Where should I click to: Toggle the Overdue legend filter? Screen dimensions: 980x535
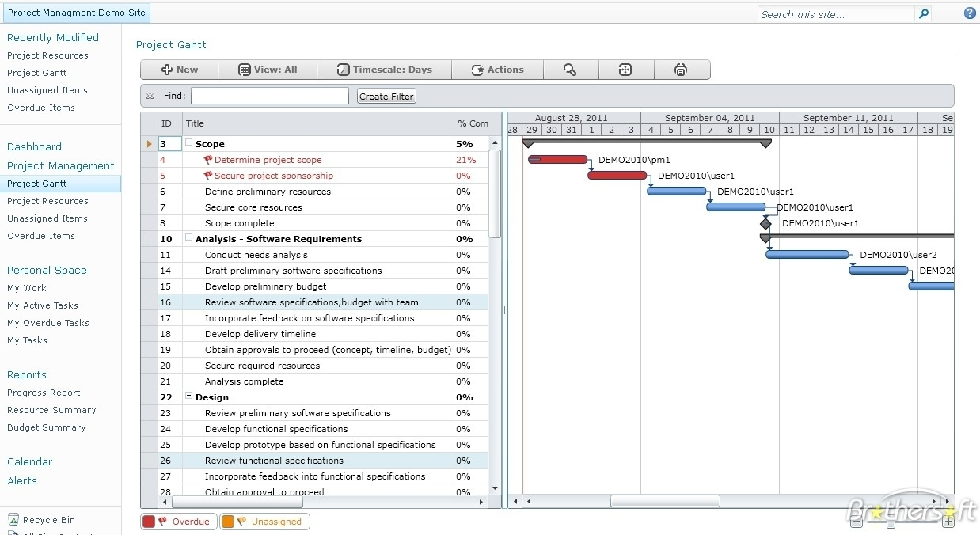point(179,522)
